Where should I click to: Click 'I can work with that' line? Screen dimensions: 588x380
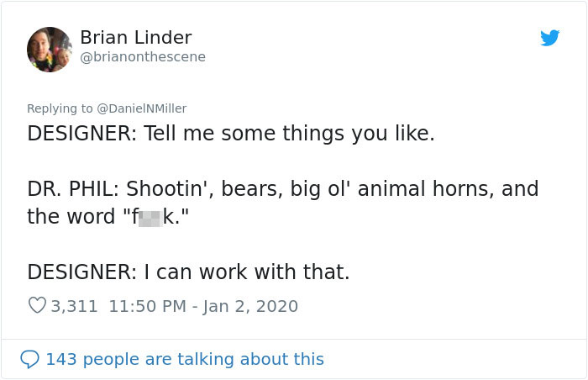pos(247,272)
